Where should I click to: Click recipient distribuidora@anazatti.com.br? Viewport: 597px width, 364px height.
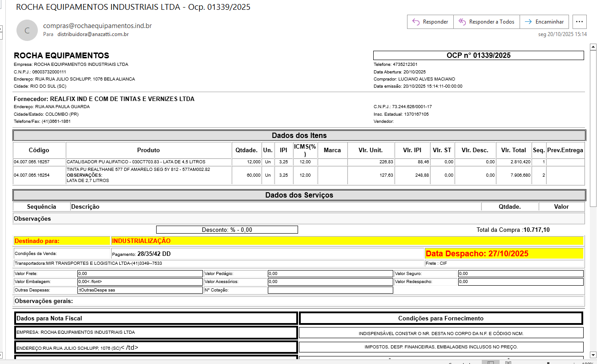click(x=93, y=34)
